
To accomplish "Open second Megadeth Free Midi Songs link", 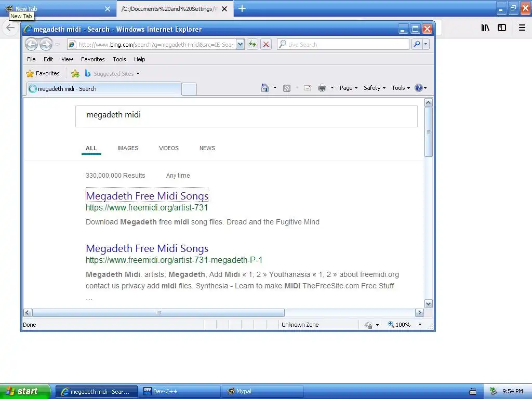I will pos(147,248).
